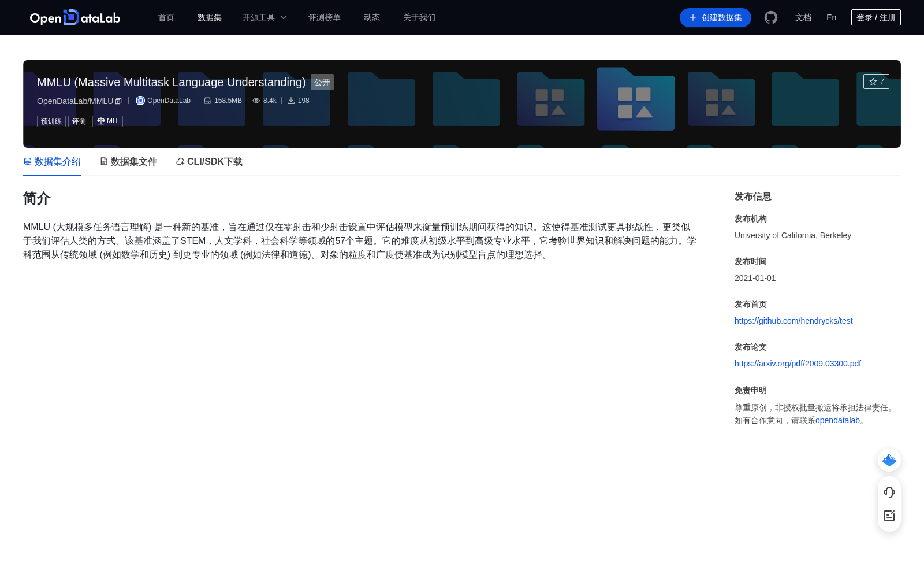Expand the 开源工具 dropdown menu
This screenshot has width=924, height=578.
264,17
